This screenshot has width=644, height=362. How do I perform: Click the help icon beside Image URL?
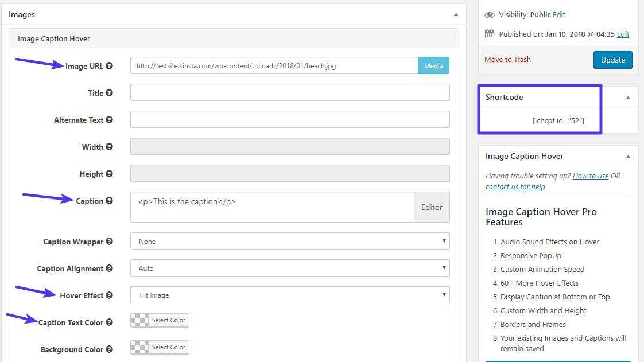[109, 66]
